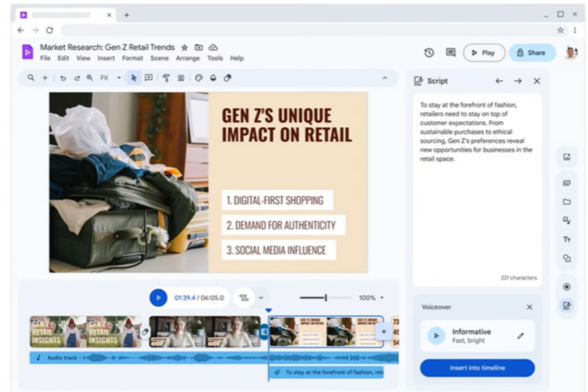588x392 pixels.
Task: Click Insert into timeline button
Action: (x=477, y=367)
